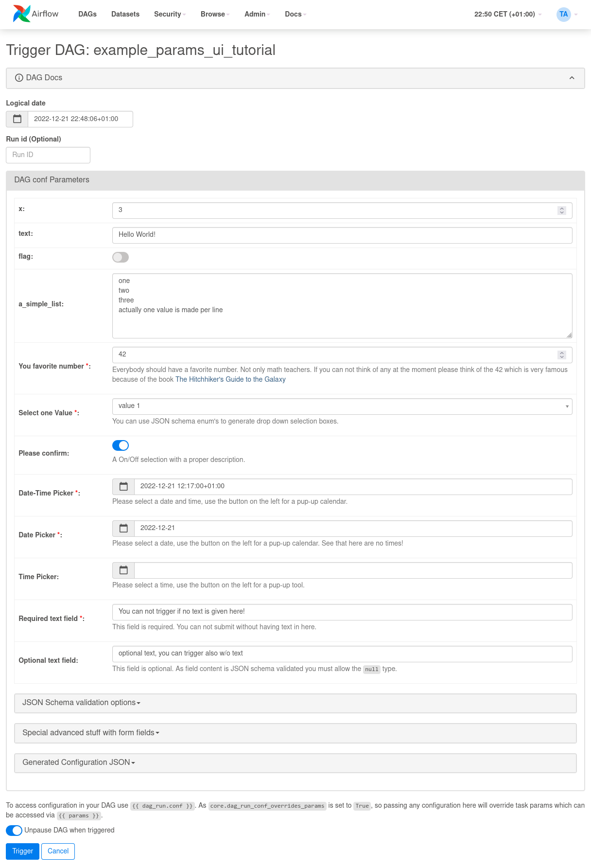The image size is (591, 868).
Task: Open the Admin menu
Action: point(257,14)
